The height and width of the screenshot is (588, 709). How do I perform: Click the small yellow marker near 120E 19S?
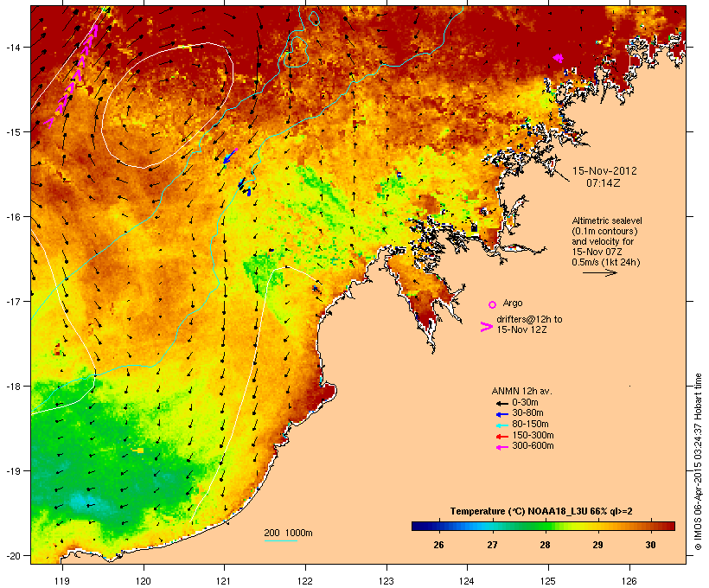(138, 451)
